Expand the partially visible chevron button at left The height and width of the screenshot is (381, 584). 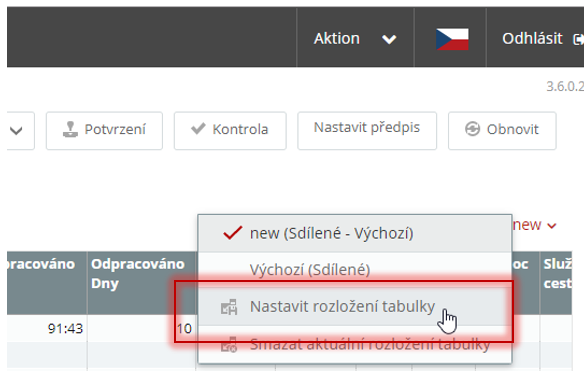(16, 131)
